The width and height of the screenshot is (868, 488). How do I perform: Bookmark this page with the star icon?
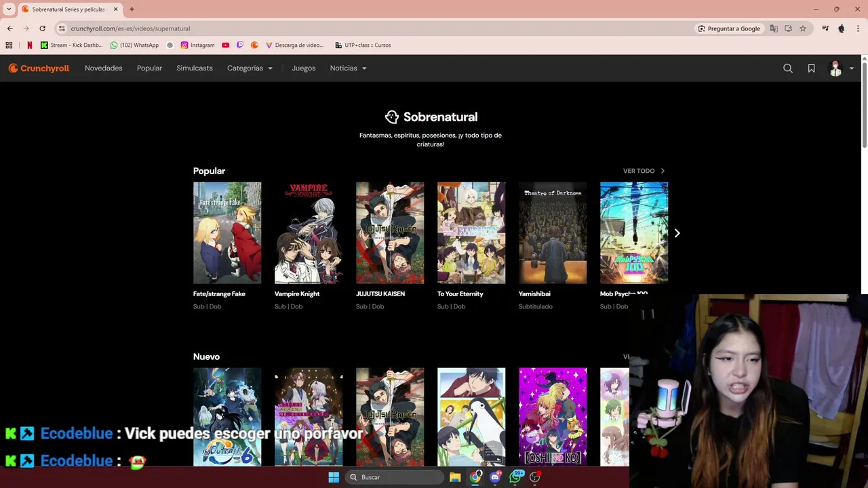pyautogui.click(x=803, y=28)
